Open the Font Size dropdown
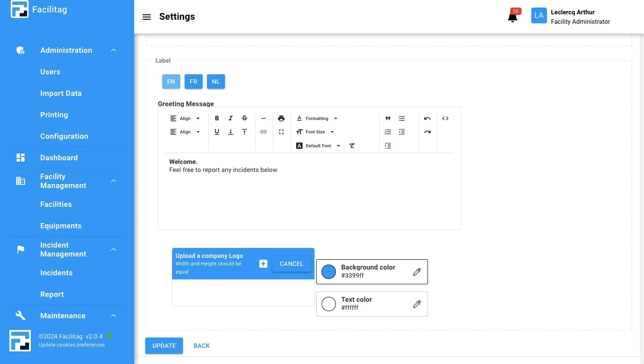Viewport: 644px width, 364px height. click(x=315, y=132)
